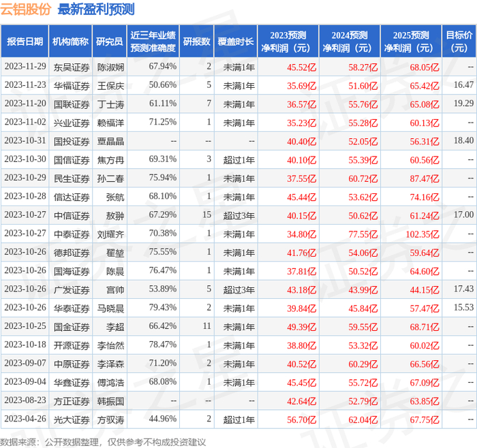Click 2025 forecast value 102.35亿
Image resolution: width=477 pixels, height=448 pixels.
click(x=422, y=234)
